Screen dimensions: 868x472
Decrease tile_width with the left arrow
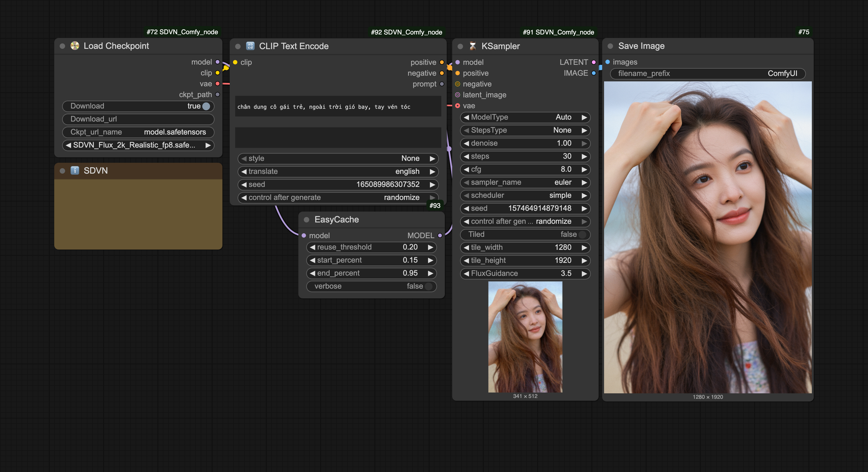tap(466, 248)
